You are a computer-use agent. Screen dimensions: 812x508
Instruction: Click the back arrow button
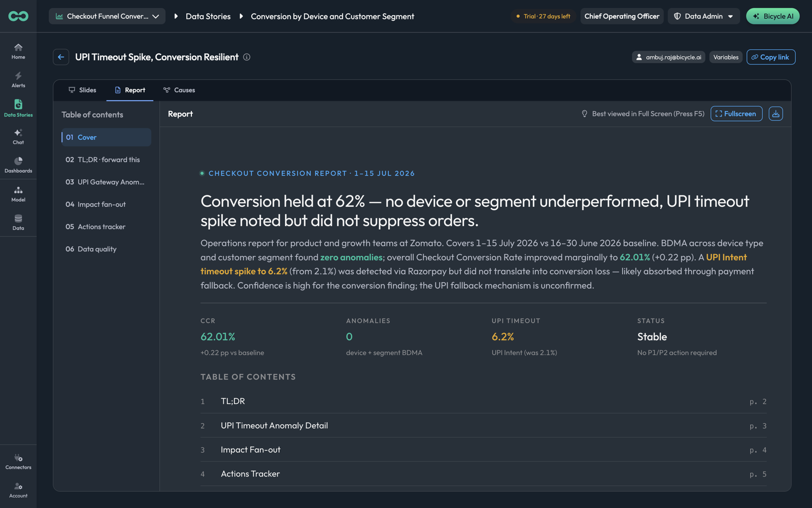[61, 57]
